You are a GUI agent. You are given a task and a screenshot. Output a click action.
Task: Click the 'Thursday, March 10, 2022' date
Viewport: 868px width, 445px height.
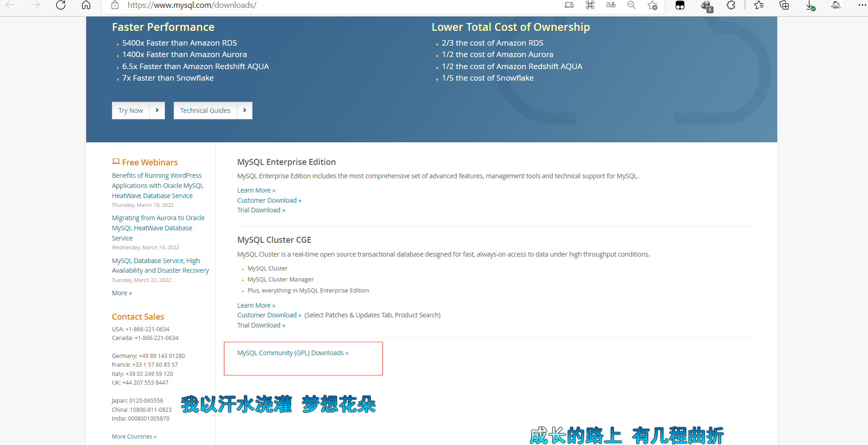click(x=143, y=205)
